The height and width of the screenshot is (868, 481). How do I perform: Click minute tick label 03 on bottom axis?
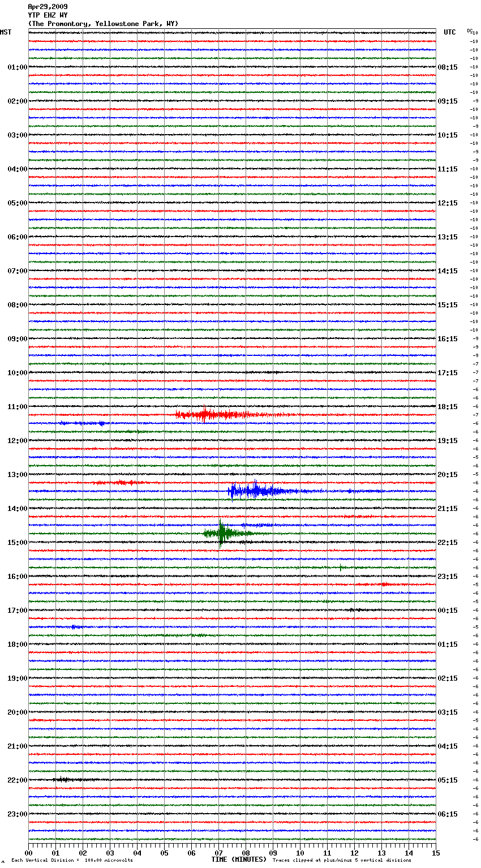[110, 853]
